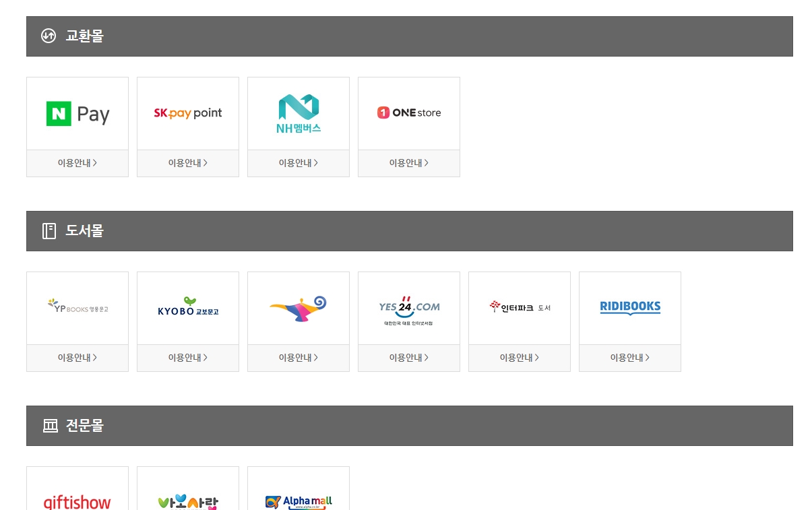The image size is (812, 510).
Task: Open 이용안내 under 인터파크 도서
Action: coord(520,358)
